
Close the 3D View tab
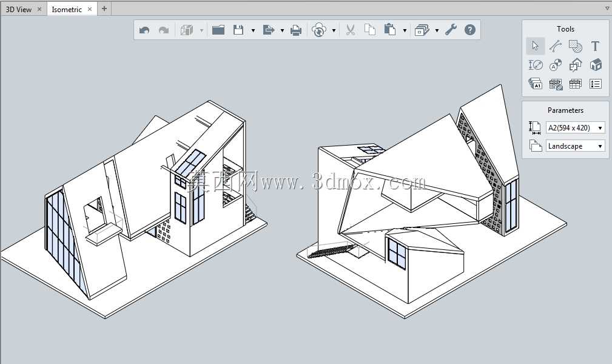[x=39, y=9]
